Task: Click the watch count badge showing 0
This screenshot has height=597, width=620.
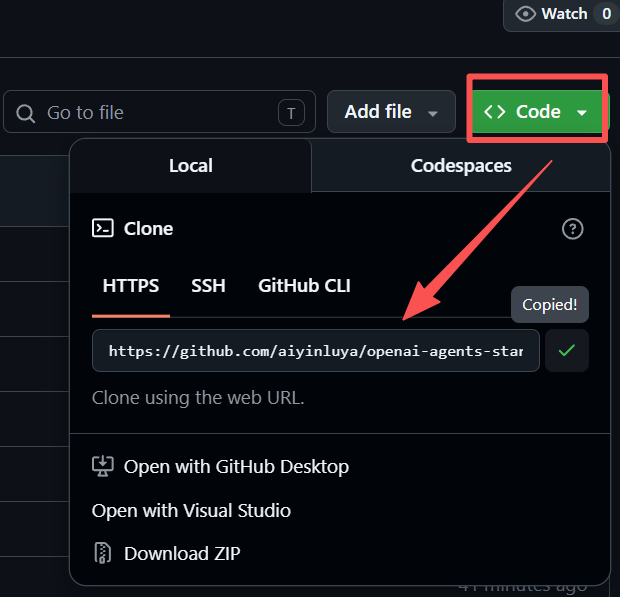Action: (607, 14)
